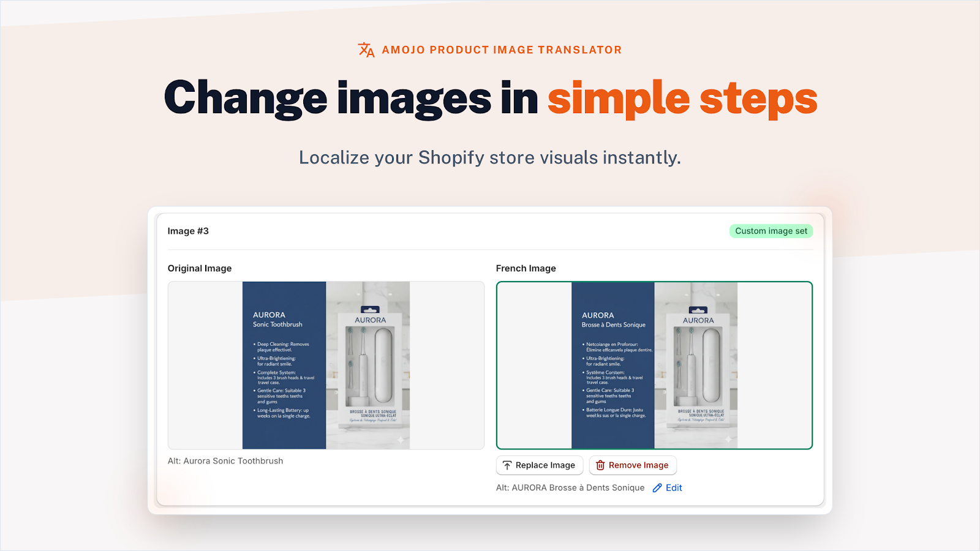Select the French Image thumbnail

[x=654, y=365]
